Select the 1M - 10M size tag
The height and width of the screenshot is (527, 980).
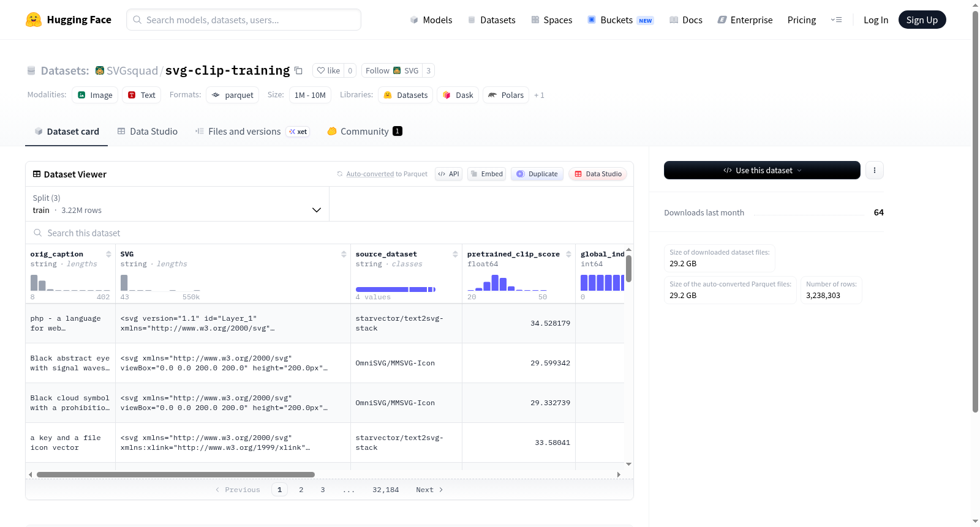310,95
